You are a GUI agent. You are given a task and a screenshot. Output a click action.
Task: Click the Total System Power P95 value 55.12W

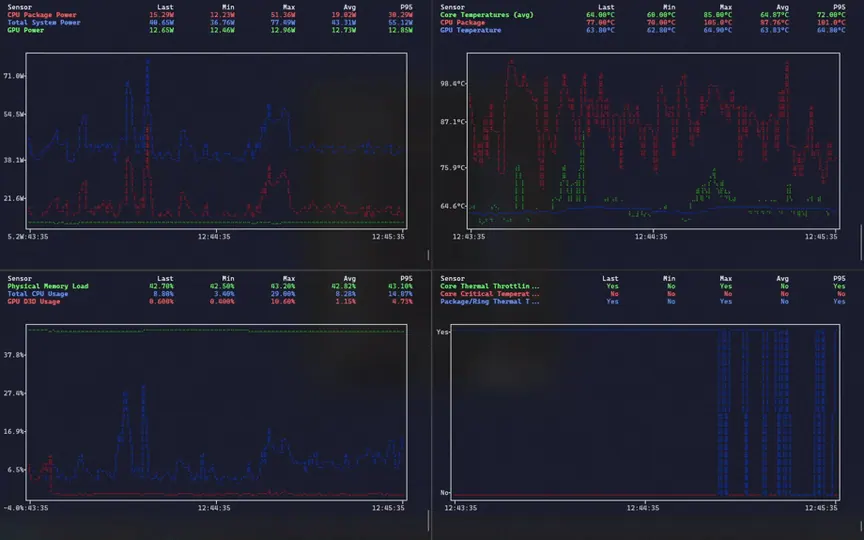coord(401,23)
